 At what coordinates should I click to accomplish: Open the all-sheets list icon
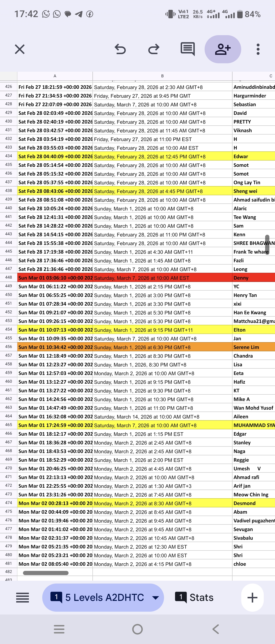pos(23,598)
